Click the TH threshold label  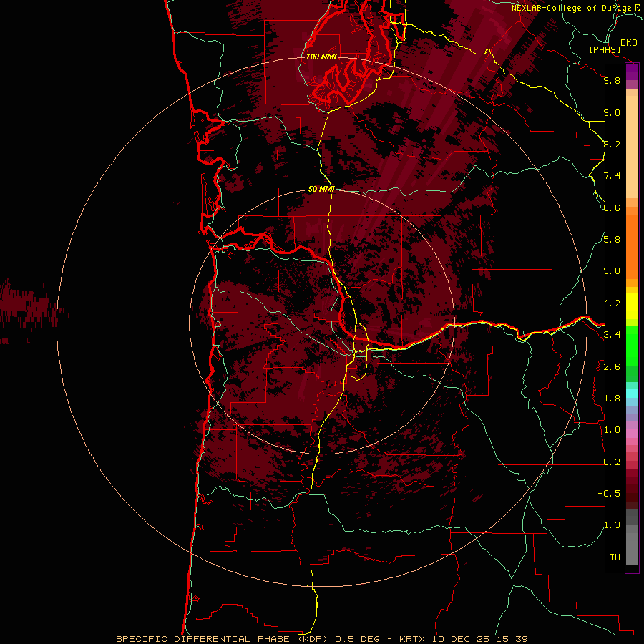pos(615,557)
